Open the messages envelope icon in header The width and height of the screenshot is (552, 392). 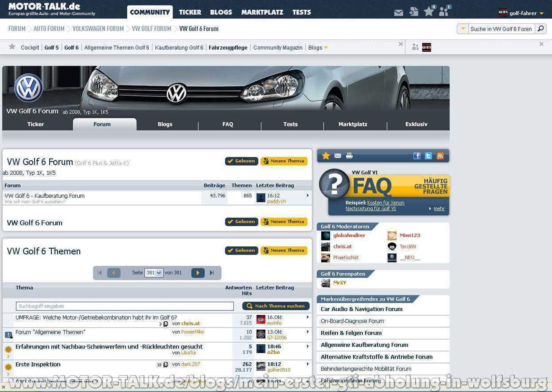[398, 13]
